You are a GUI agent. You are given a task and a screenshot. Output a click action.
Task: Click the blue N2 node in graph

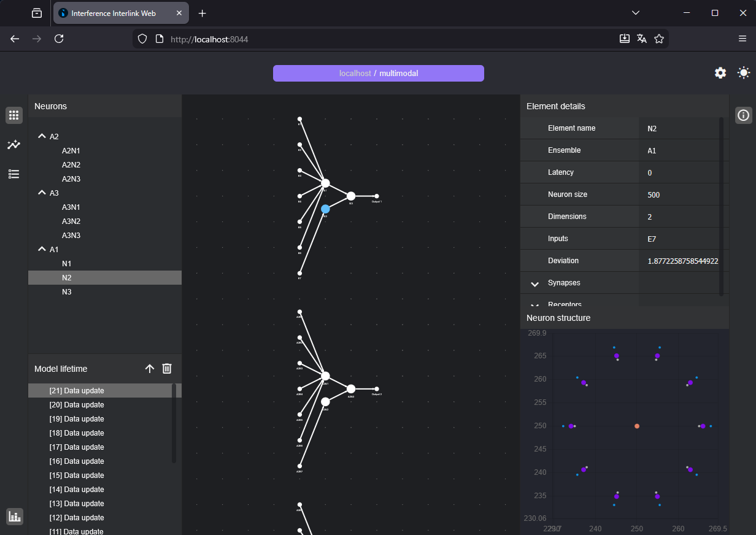(325, 209)
